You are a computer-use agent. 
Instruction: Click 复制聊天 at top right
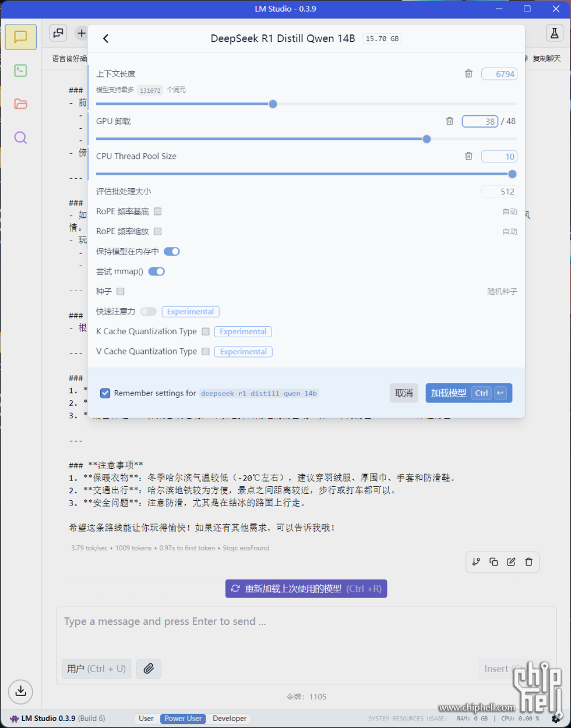click(547, 59)
